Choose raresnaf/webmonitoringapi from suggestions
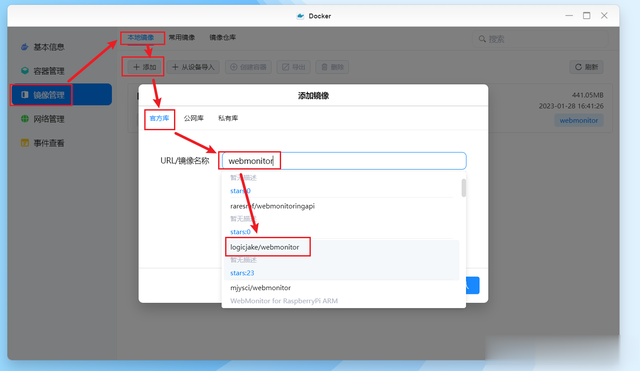640x371 pixels. (272, 206)
